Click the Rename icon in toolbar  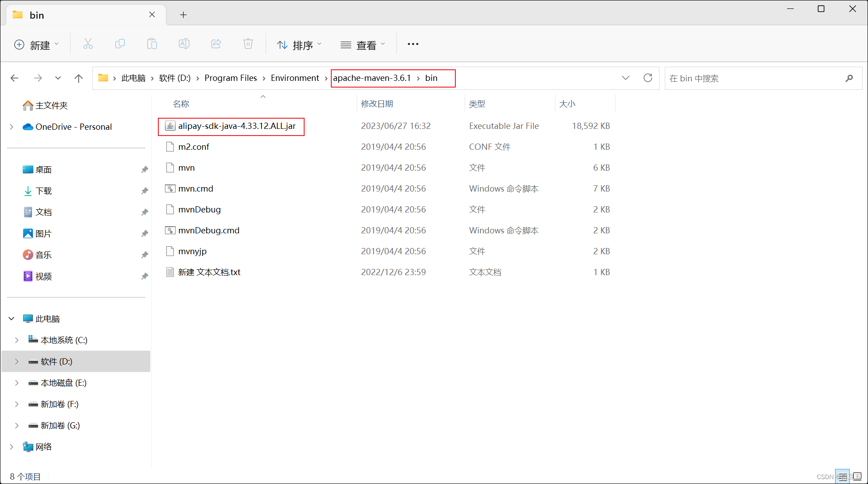(184, 44)
